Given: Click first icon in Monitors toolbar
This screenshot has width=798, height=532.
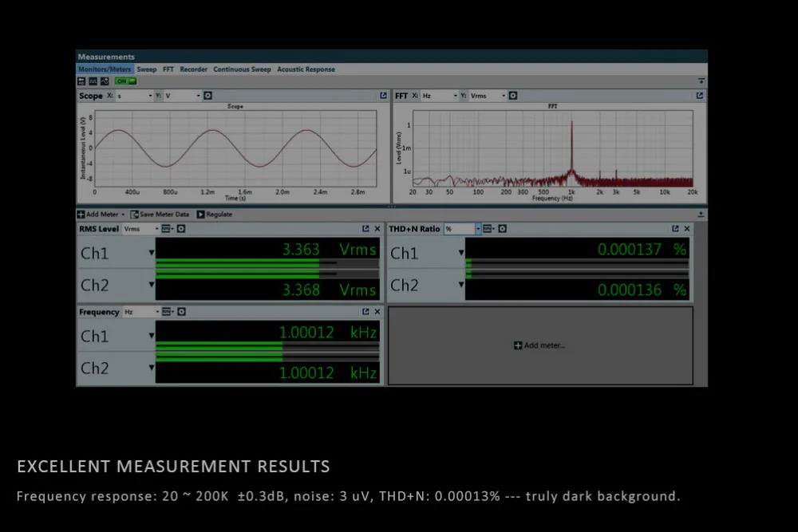Looking at the screenshot, I should coord(81,81).
